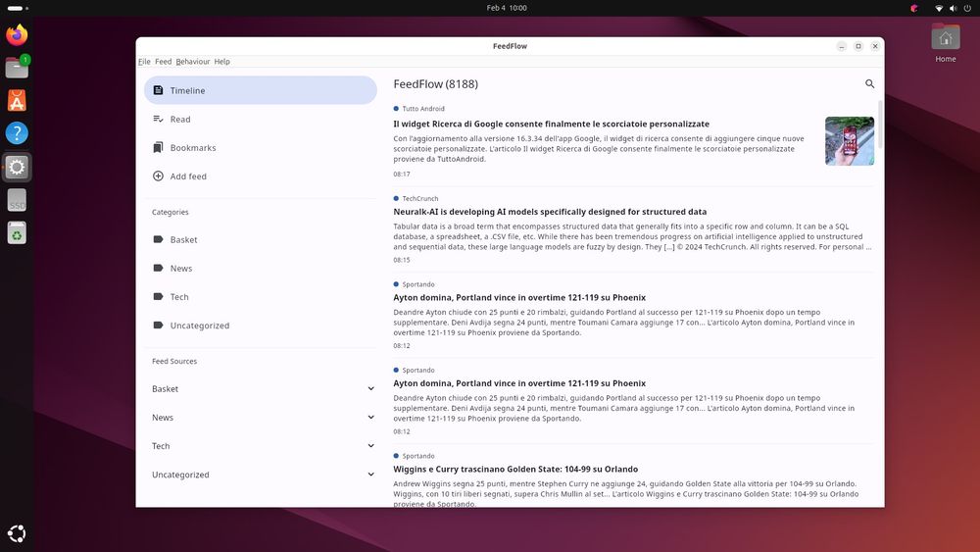Image resolution: width=980 pixels, height=552 pixels.
Task: Open the Bookmarks icon in sidebar
Action: 158,147
